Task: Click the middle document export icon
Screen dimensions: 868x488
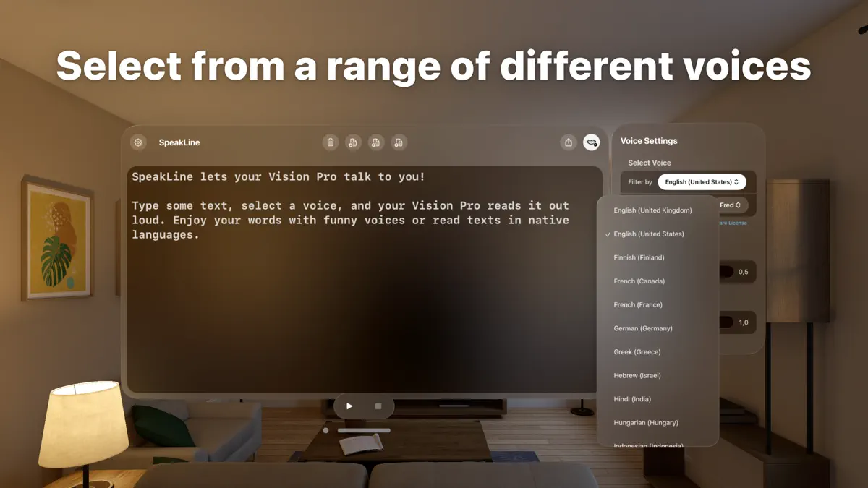Action: pyautogui.click(x=376, y=142)
